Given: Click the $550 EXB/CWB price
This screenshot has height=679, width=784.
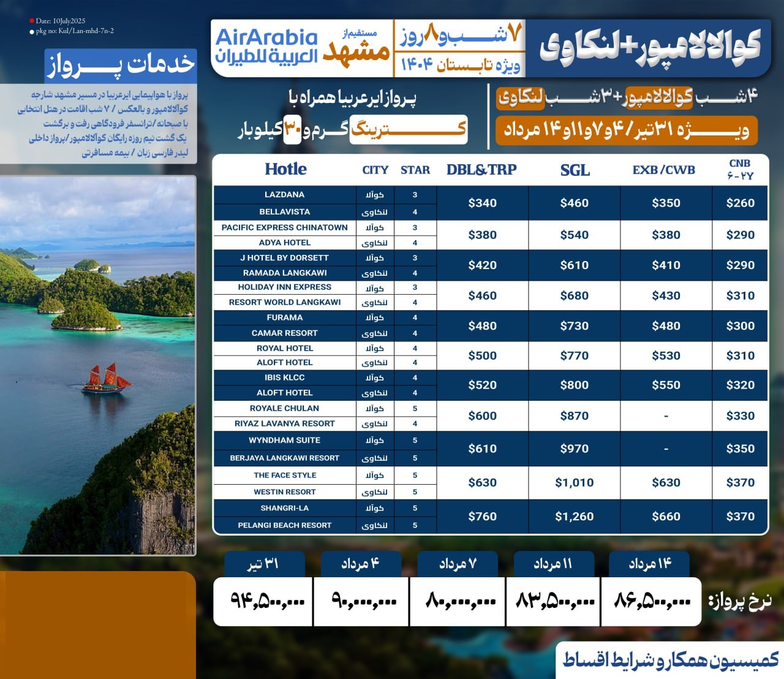Looking at the screenshot, I should tap(666, 385).
